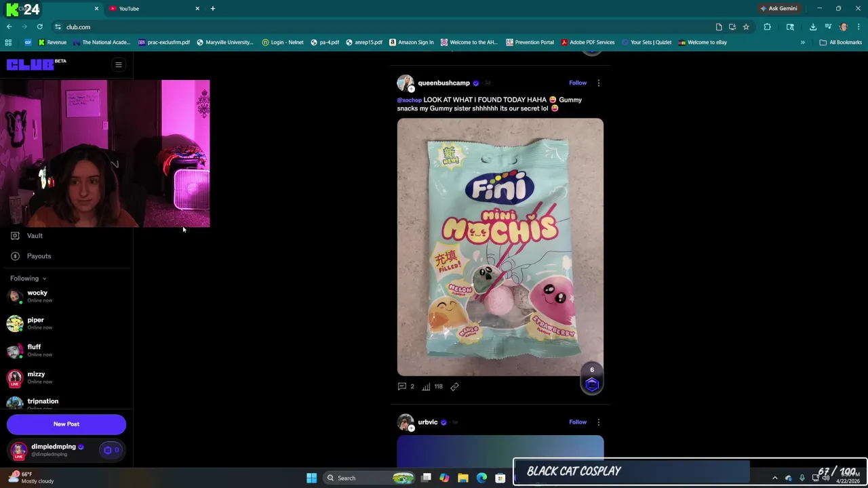Screen dimensions: 868x488
Task: Open more options on urbvic's post
Action: pos(598,422)
